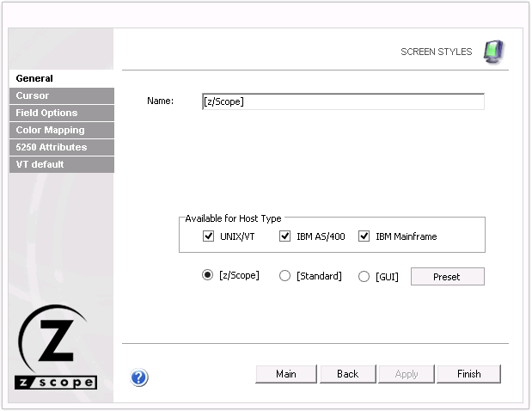Choose the [Standard] radio option
The height and width of the screenshot is (411, 532).
coord(285,276)
